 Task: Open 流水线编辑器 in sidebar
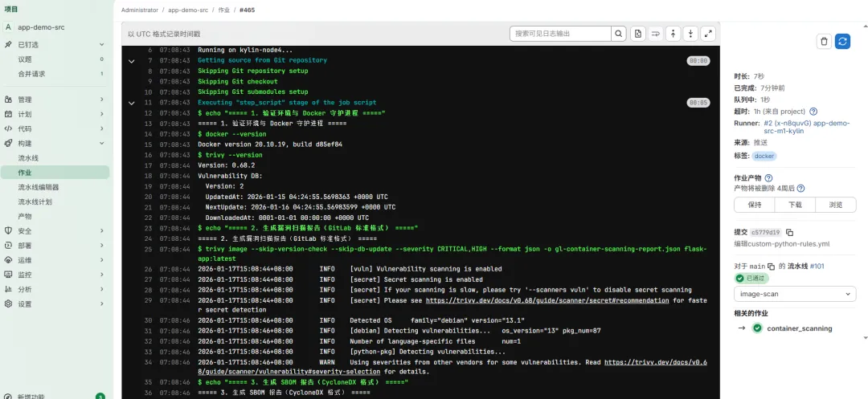point(39,187)
